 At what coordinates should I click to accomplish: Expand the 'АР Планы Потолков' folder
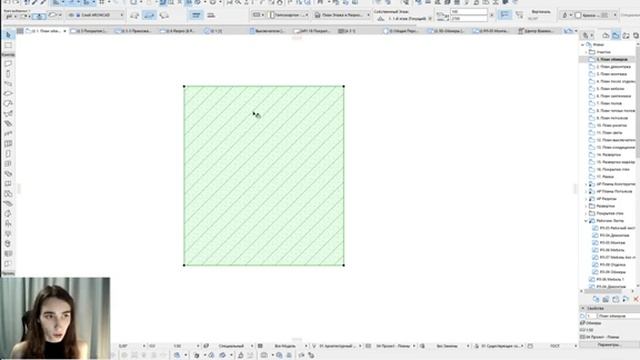coord(586,191)
